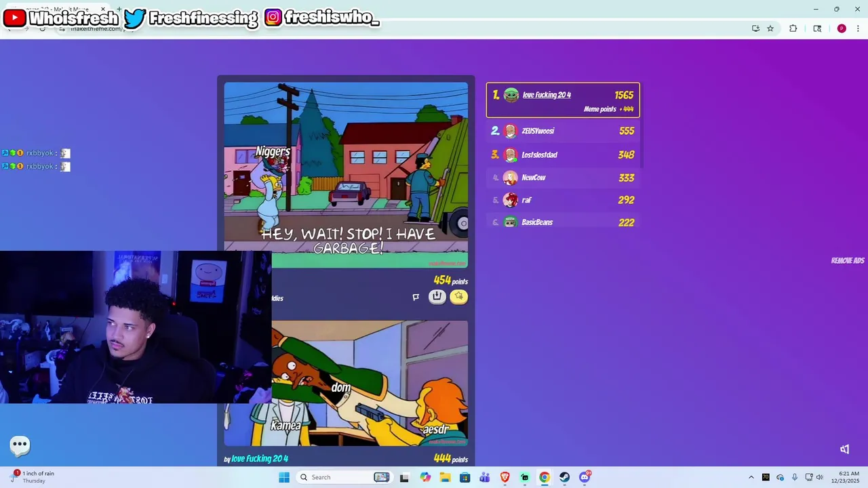Download the first meme via tray-arrow button

point(437,296)
